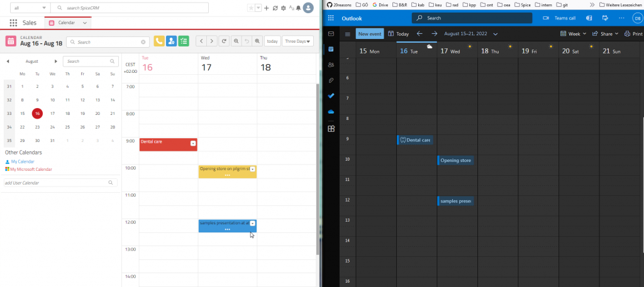The image size is (644, 287).
Task: Open the 'all' module filter dropdown
Action: 30,8
